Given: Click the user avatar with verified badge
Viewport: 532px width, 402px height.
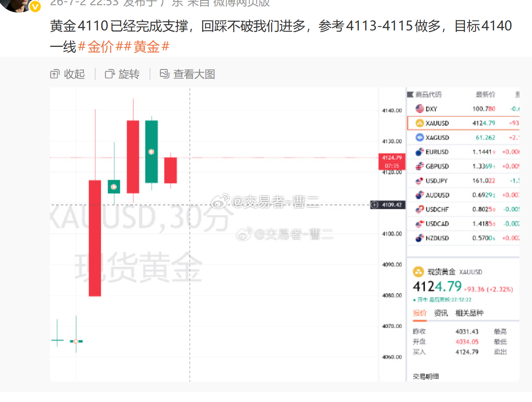Looking at the screenshot, I should tap(17, 4).
